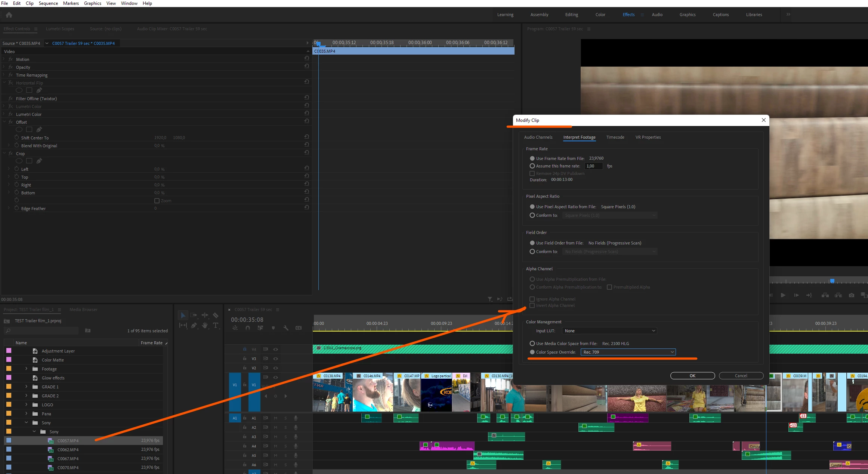Select the Hand tool
Image resolution: width=868 pixels, height=474 pixels.
[x=205, y=326]
